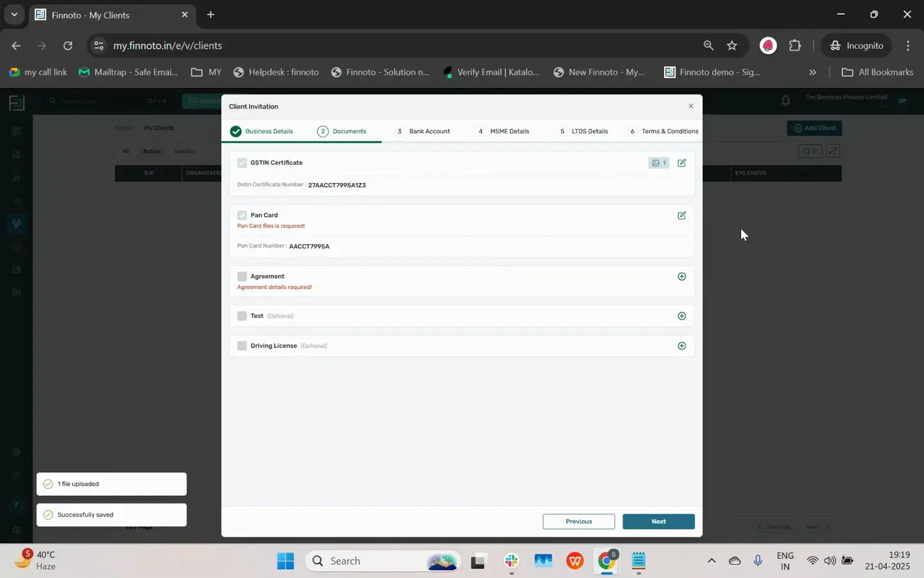924x578 pixels.
Task: Click the browser address bar
Action: click(398, 46)
